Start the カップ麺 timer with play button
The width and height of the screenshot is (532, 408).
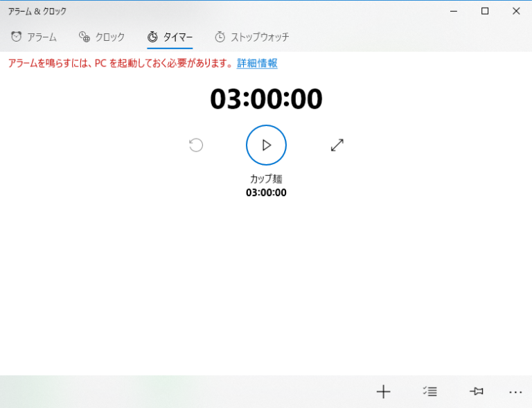tap(266, 145)
